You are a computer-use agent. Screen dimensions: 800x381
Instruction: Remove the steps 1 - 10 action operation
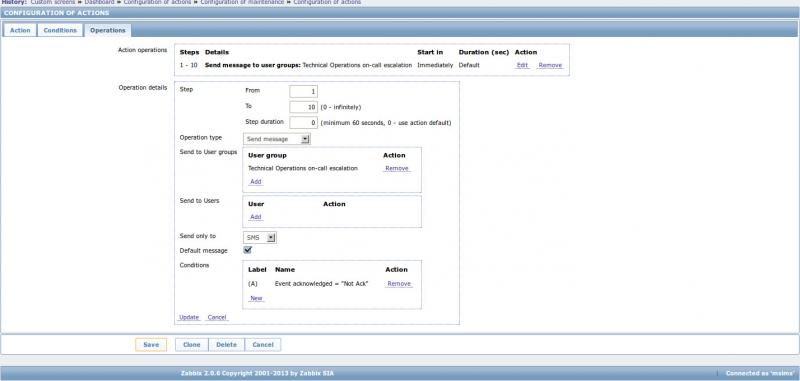click(550, 65)
